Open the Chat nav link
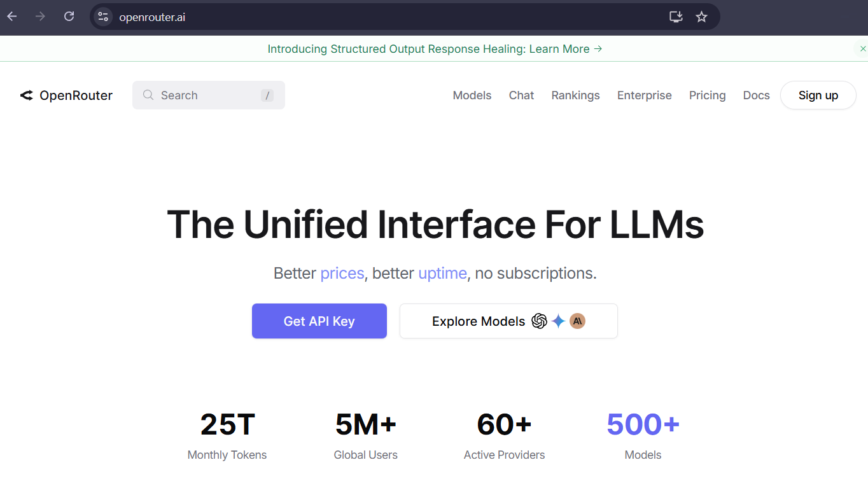Viewport: 868px width, 495px height. pos(521,95)
